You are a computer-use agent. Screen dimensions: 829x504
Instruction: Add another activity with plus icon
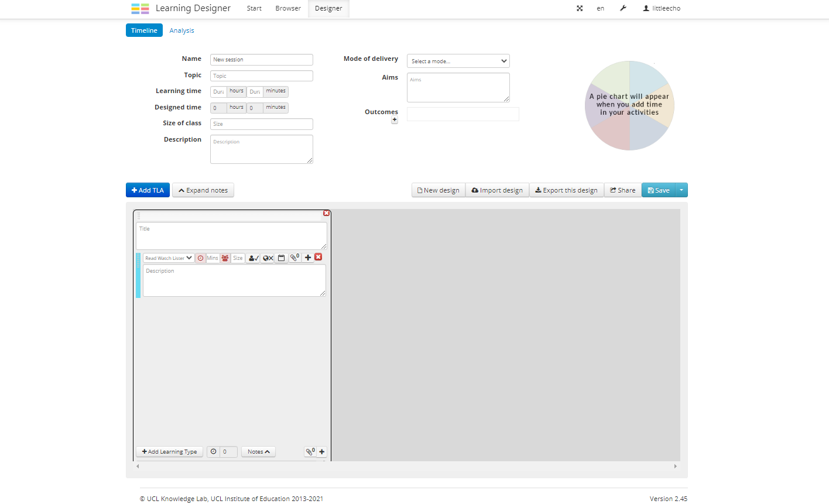tap(308, 258)
